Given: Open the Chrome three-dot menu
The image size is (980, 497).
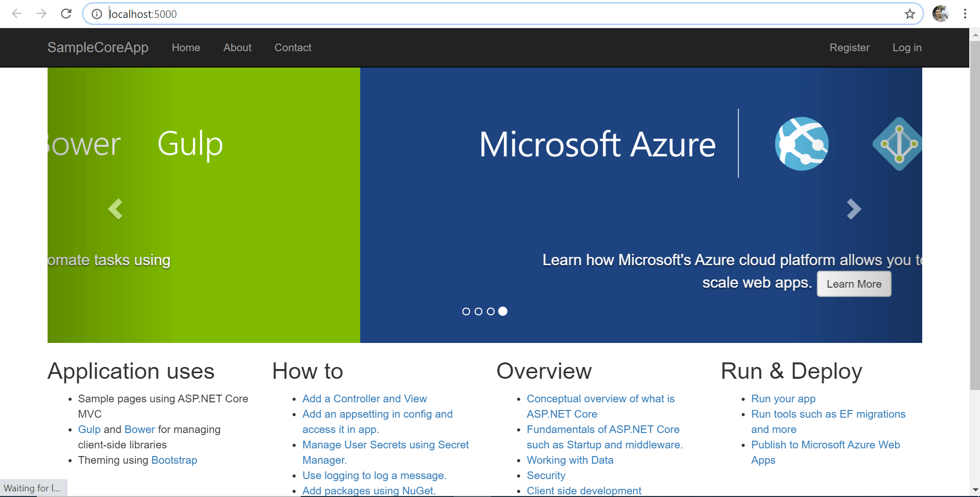Looking at the screenshot, I should 966,14.
